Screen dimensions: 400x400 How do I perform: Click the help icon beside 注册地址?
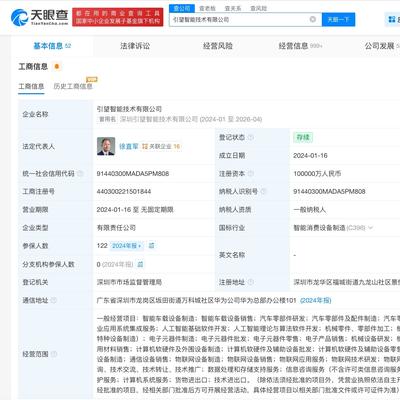tap(251, 282)
